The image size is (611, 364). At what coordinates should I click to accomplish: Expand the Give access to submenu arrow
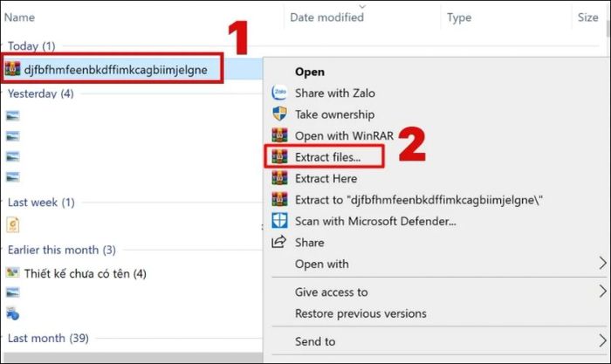(x=601, y=292)
